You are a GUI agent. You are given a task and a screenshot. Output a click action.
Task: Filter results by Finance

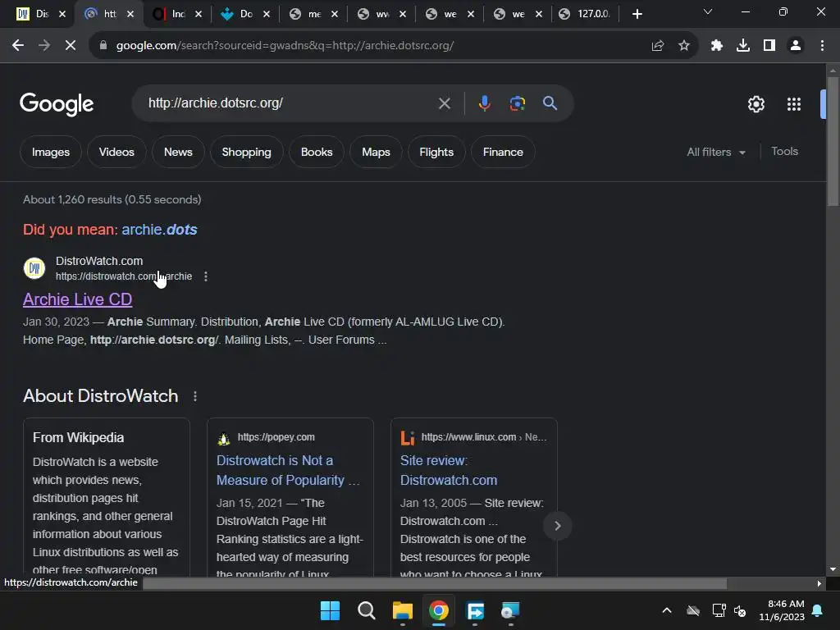pyautogui.click(x=503, y=152)
